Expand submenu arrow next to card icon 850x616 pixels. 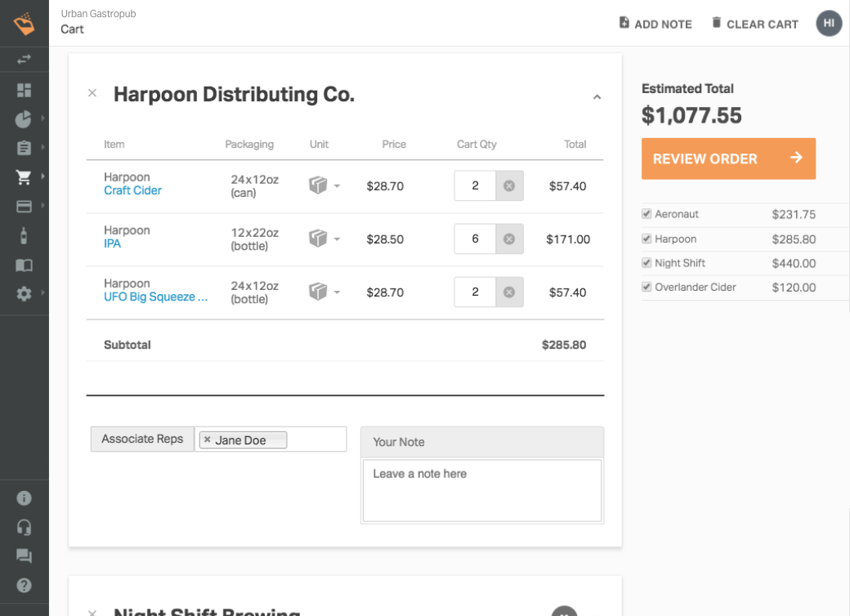[x=42, y=205]
